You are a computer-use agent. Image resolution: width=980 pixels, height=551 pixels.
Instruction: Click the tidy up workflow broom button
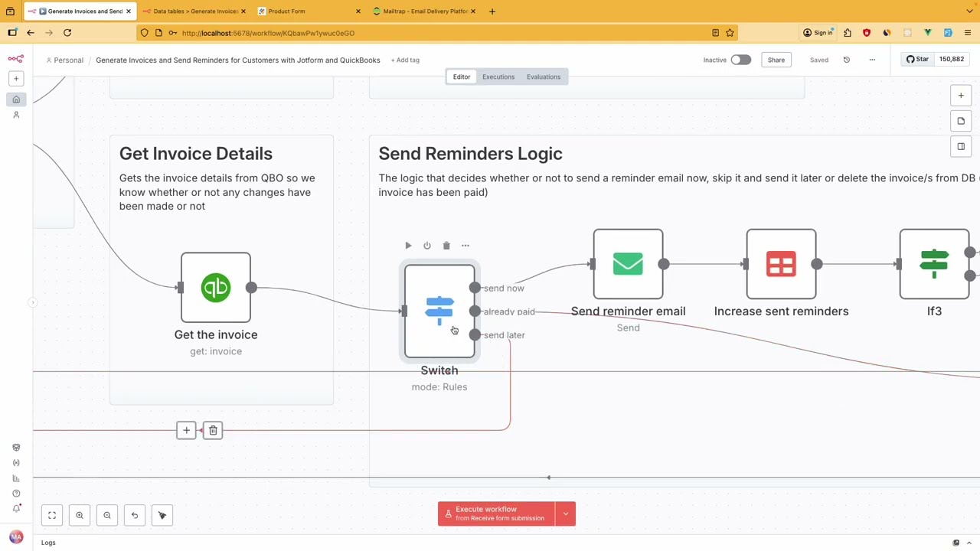(x=162, y=516)
